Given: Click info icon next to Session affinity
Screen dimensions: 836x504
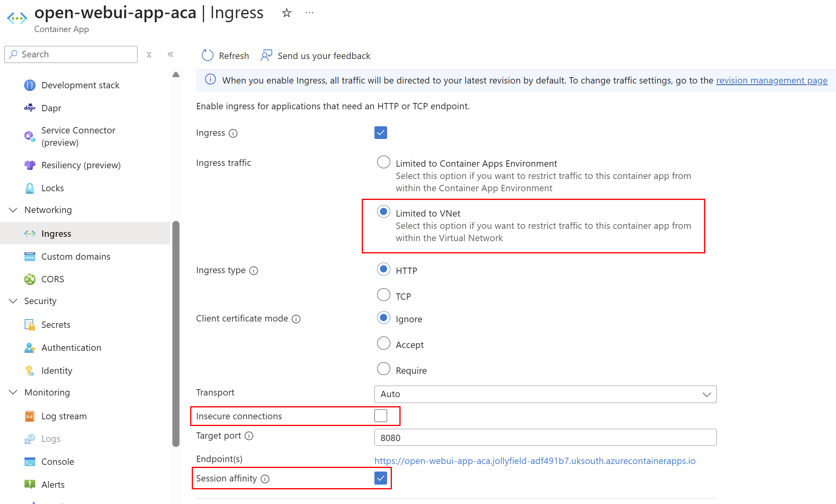Looking at the screenshot, I should 265,479.
